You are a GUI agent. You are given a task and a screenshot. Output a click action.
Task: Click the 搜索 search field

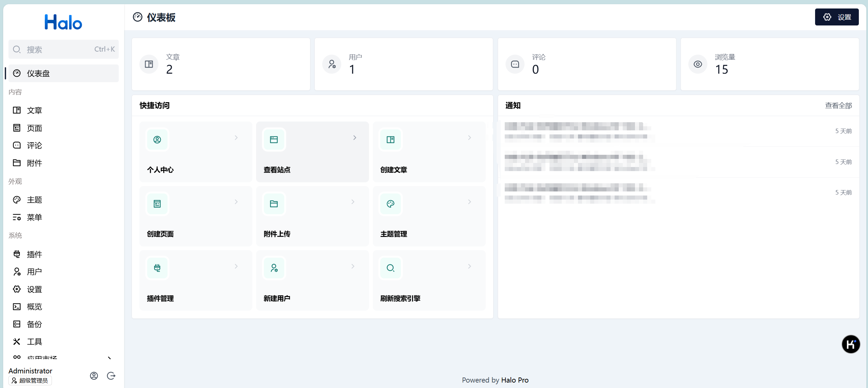[x=63, y=49]
